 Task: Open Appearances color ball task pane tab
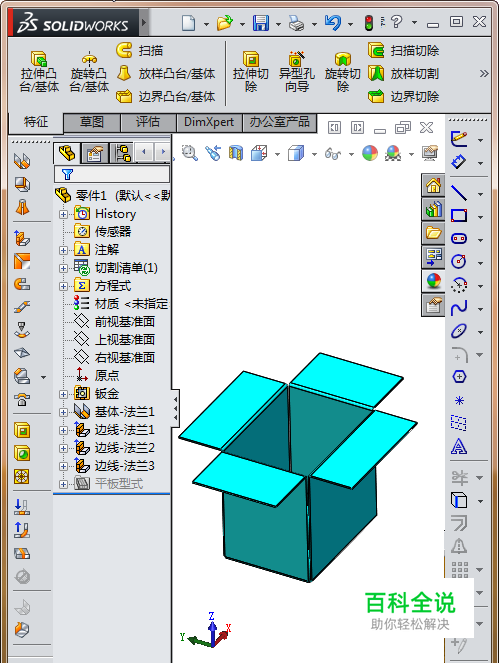[433, 281]
